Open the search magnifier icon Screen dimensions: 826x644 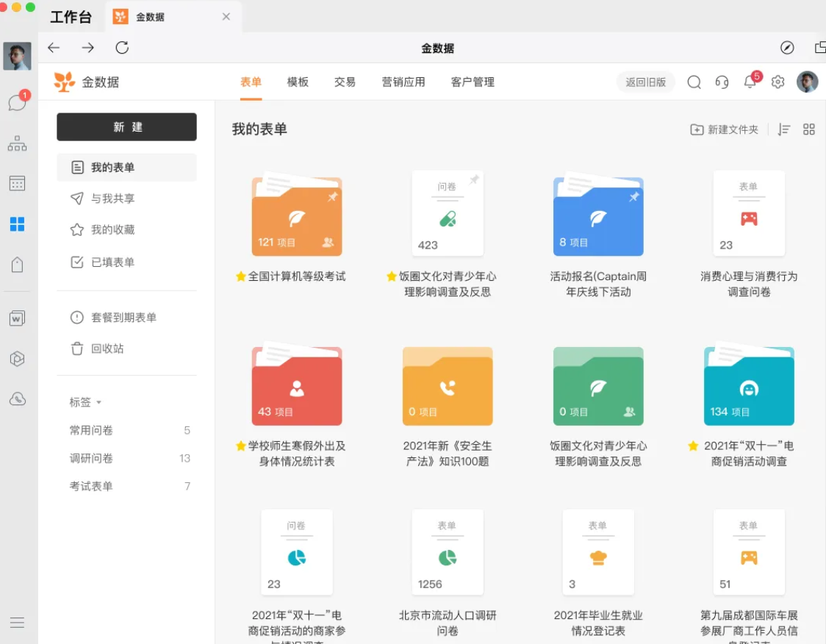[694, 82]
